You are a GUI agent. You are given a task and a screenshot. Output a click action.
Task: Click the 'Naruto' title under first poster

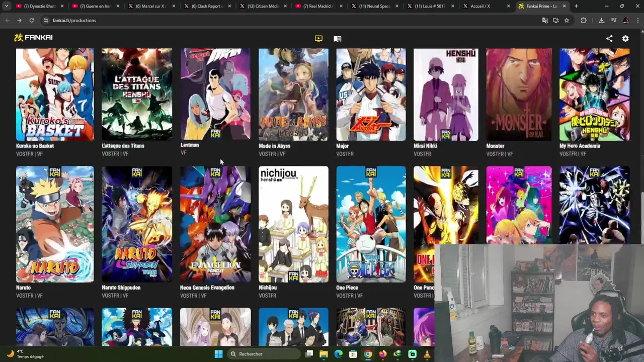click(23, 288)
